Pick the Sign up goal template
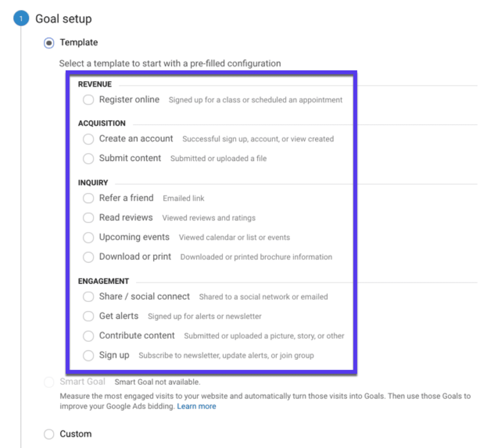The height and width of the screenshot is (448, 487). [x=88, y=355]
